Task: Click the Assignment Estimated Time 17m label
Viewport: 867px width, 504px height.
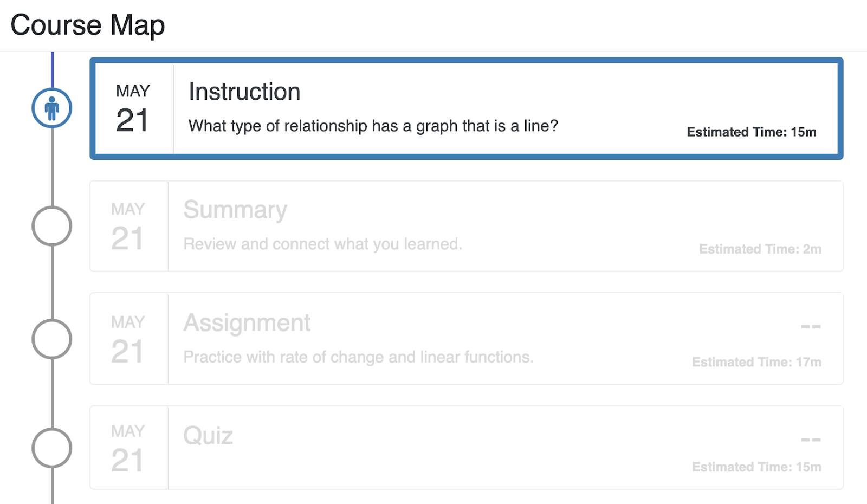Action: (756, 362)
